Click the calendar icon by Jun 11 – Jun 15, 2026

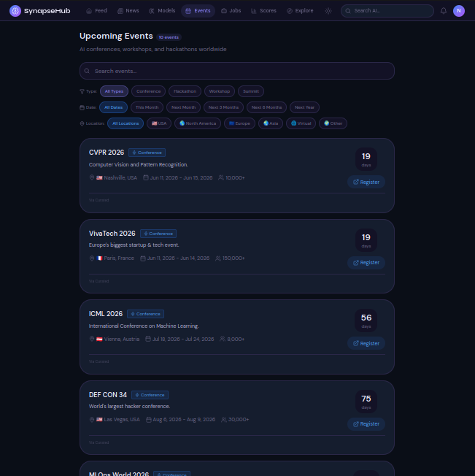tap(146, 177)
